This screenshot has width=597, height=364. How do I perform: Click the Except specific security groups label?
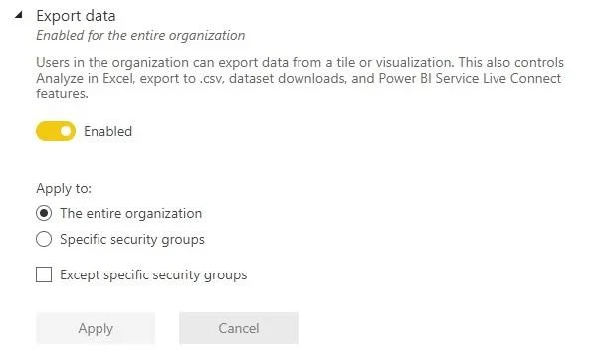point(153,274)
